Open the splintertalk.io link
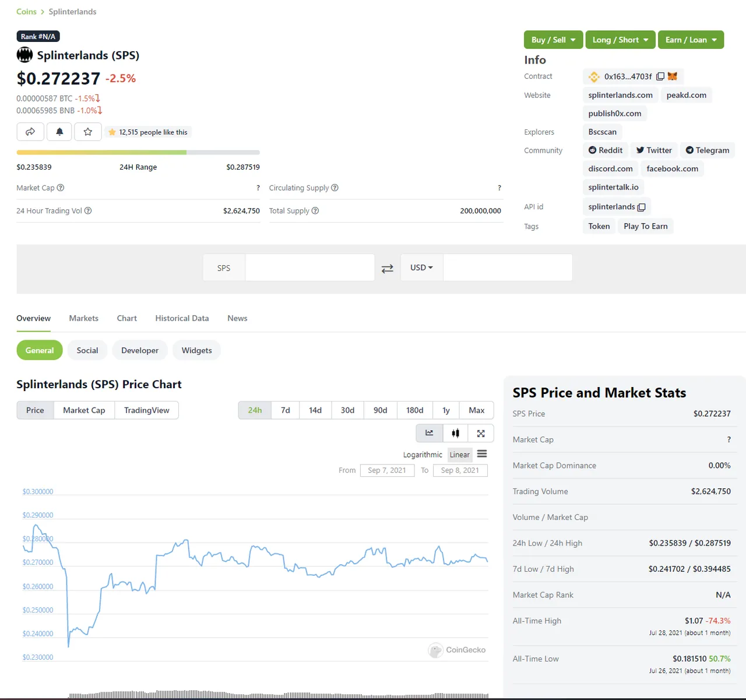Image resolution: width=746 pixels, height=700 pixels. coord(614,187)
